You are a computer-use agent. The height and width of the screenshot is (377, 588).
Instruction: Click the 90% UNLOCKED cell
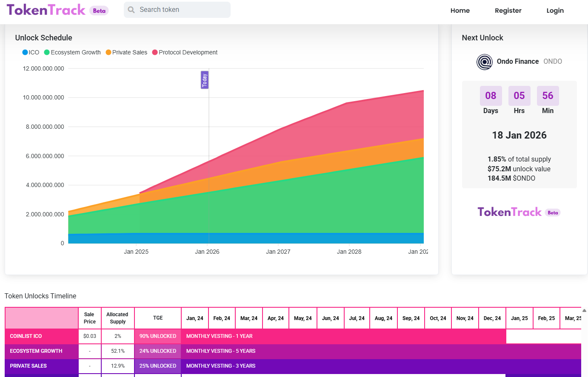[158, 336]
